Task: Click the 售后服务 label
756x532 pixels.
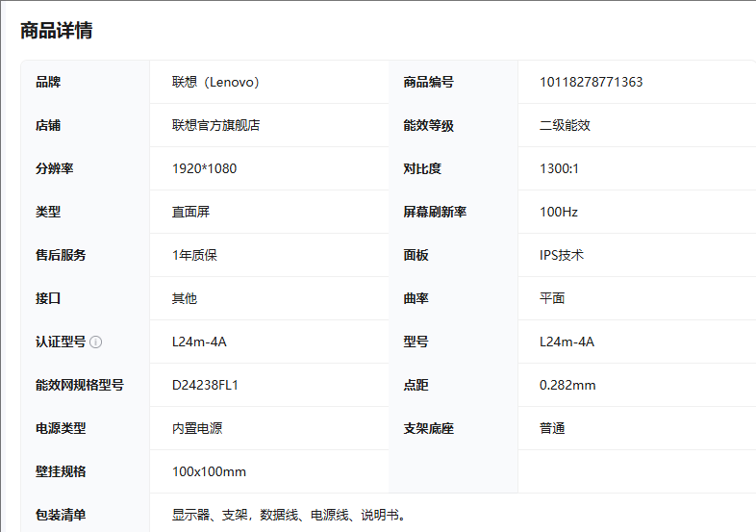Action: pos(61,255)
